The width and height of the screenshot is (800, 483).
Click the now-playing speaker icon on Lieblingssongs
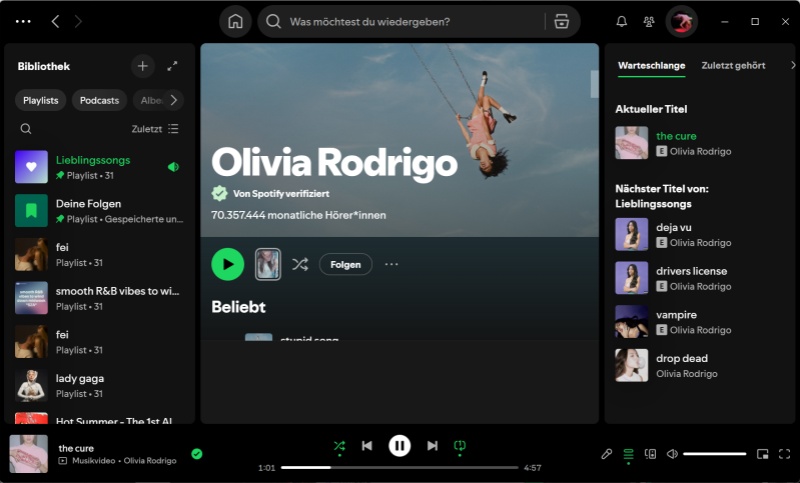173,167
